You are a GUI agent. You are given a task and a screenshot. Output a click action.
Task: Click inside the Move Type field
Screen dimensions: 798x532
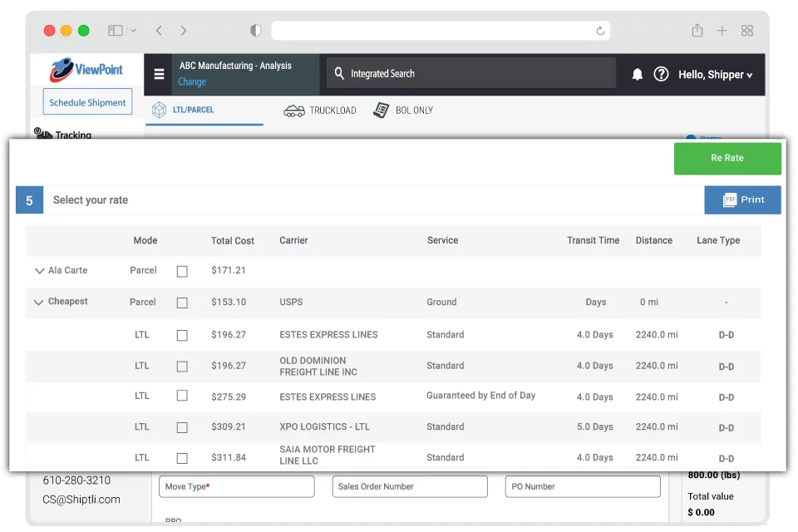(236, 486)
